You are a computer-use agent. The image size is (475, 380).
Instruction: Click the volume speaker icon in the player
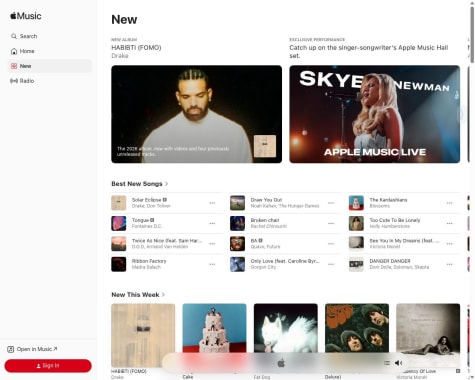coord(399,363)
